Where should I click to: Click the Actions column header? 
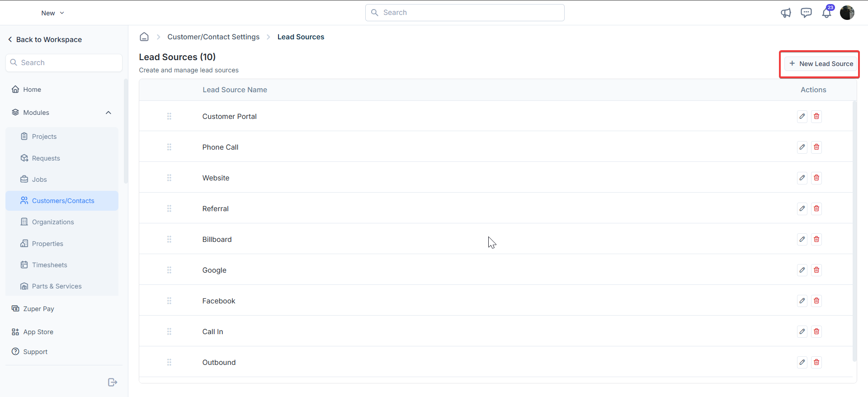click(x=813, y=90)
